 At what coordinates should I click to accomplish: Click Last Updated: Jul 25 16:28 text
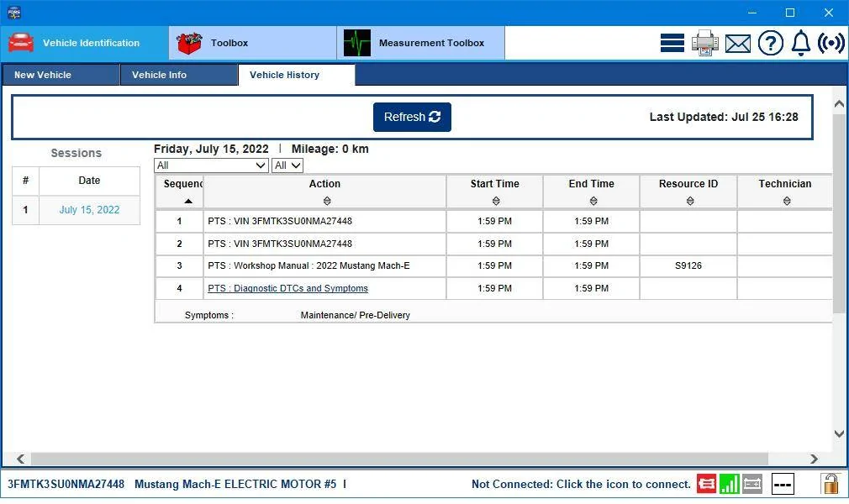coord(724,117)
